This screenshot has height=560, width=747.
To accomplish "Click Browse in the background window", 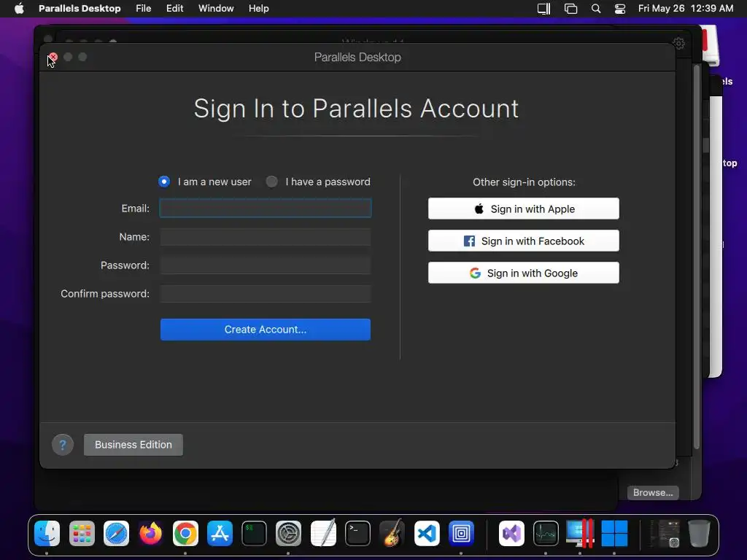I will pos(653,493).
